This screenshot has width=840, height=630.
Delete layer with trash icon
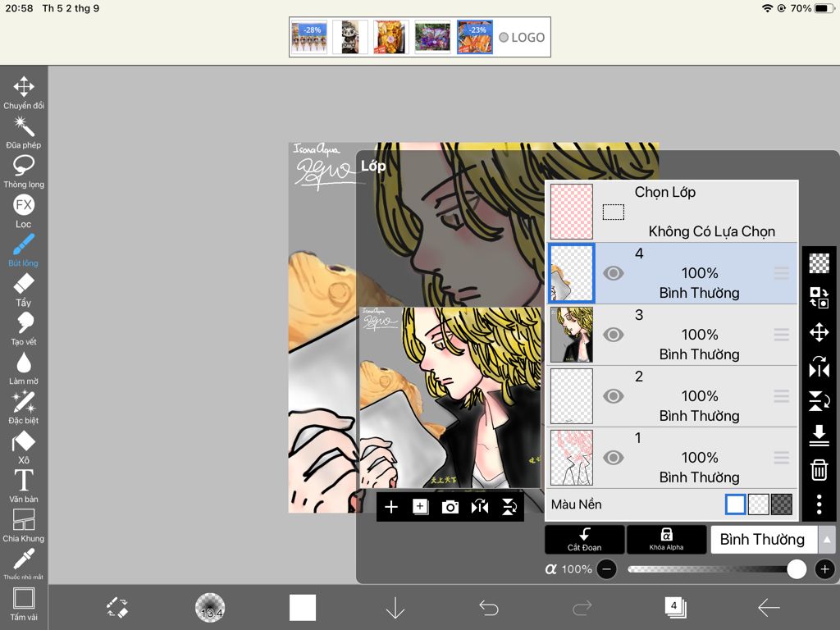click(819, 470)
